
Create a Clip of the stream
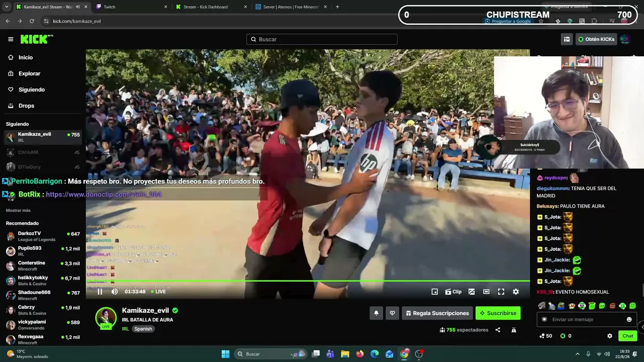pyautogui.click(x=453, y=292)
